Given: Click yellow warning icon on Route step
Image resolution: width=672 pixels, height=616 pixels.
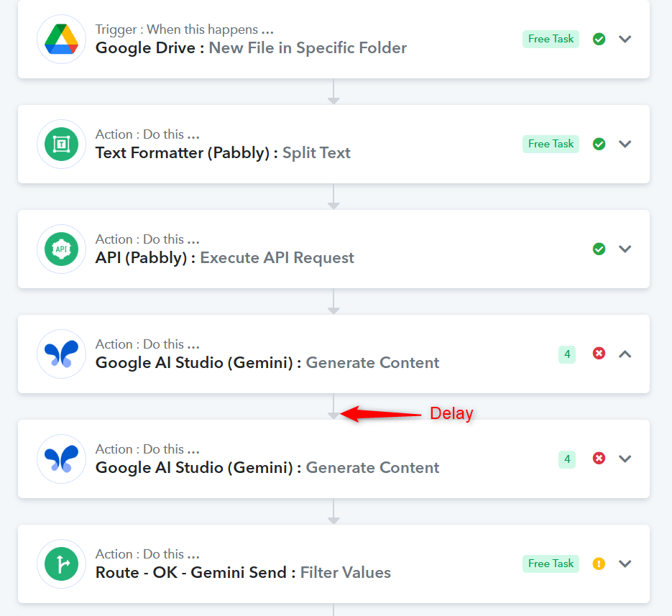Looking at the screenshot, I should [599, 564].
